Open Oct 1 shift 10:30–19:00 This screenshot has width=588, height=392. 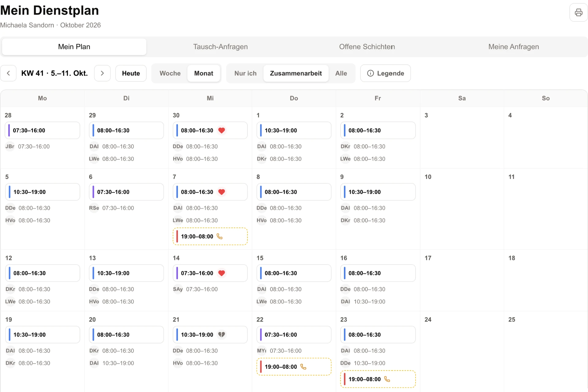[294, 130]
